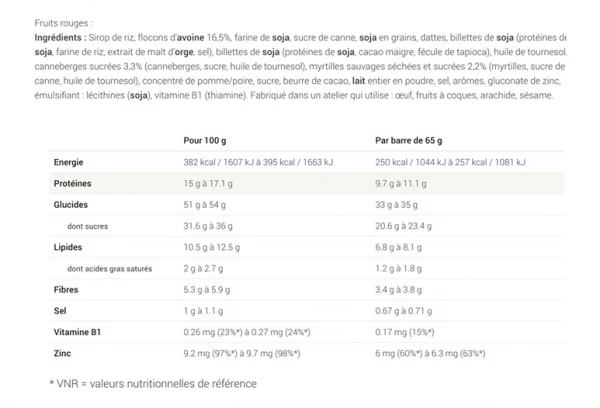600x408 pixels.
Task: Click the 'Vitamine B1' row label
Action: pos(74,332)
